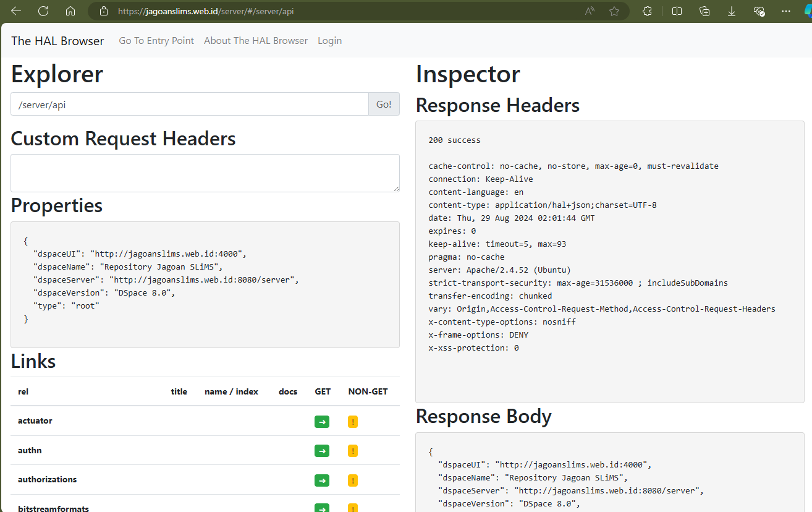Click the browser address bar URL
The image size is (812, 512).
tap(206, 11)
